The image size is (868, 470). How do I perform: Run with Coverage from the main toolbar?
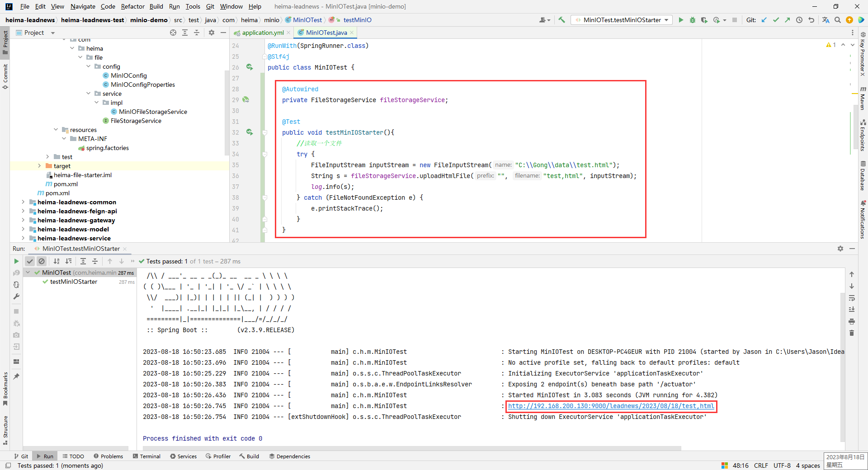click(704, 20)
